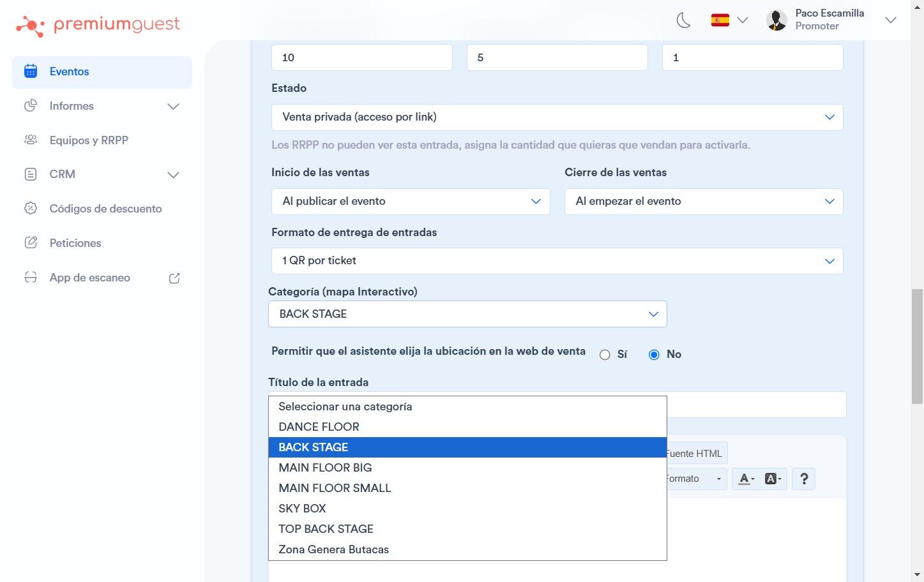Toggle dark mode moon icon
The image size is (924, 582).
[x=683, y=20]
